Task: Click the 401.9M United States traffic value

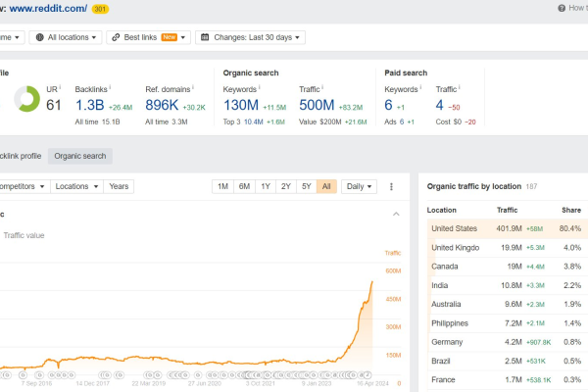Action: (509, 228)
